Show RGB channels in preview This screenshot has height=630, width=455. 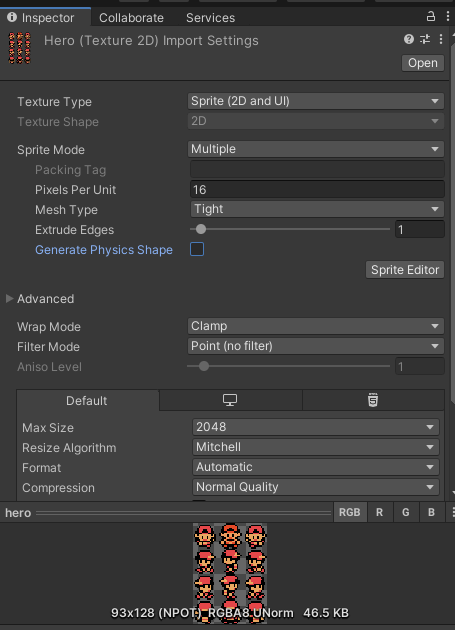coord(350,512)
